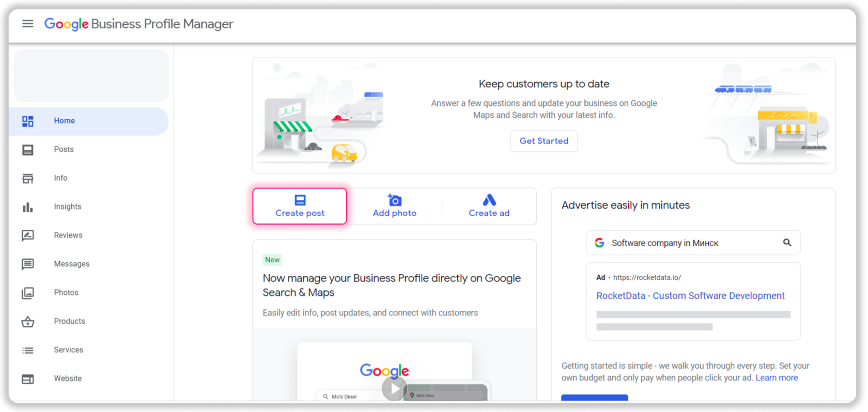The image size is (868, 412).
Task: Click the Software company in Минск search field
Action: click(x=693, y=243)
